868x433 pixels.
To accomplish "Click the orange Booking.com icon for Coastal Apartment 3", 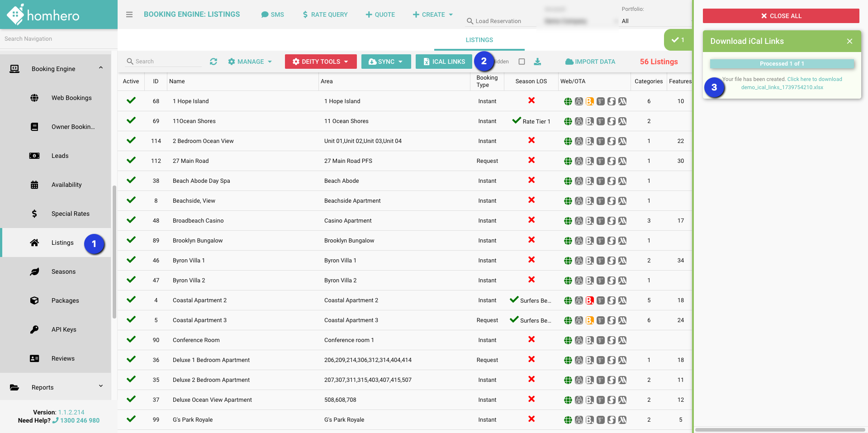I will (590, 320).
